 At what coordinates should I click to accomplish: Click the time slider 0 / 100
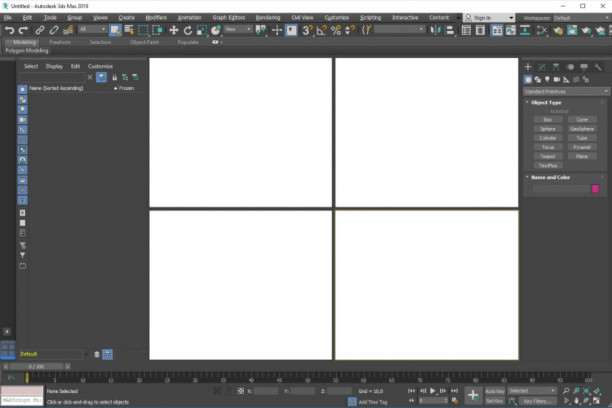tap(36, 367)
